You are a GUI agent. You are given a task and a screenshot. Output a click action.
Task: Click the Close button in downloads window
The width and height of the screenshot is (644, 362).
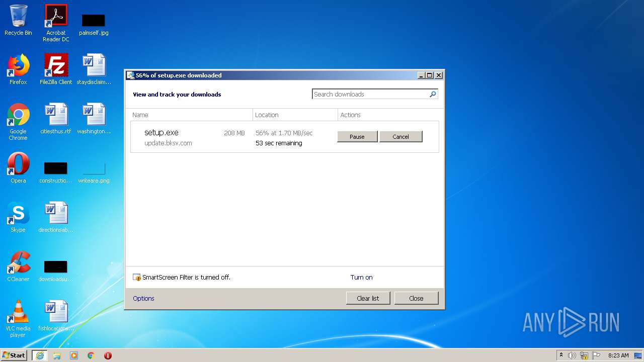(416, 298)
